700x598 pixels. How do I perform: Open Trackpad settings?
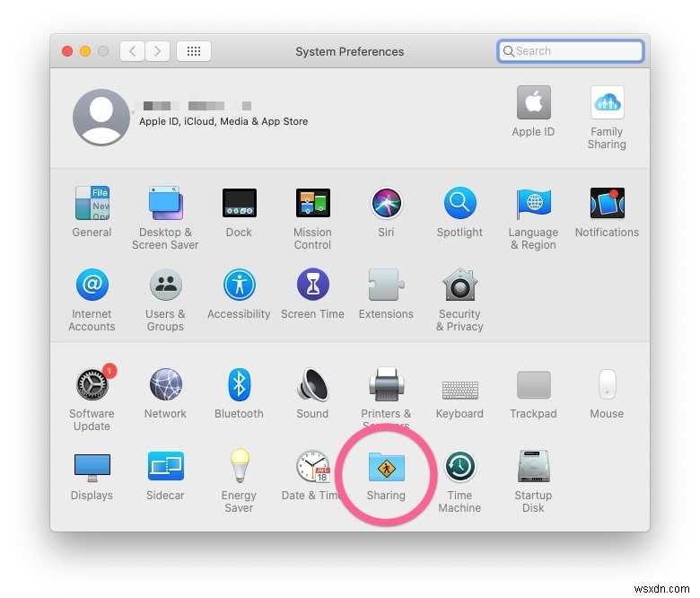[x=533, y=384]
